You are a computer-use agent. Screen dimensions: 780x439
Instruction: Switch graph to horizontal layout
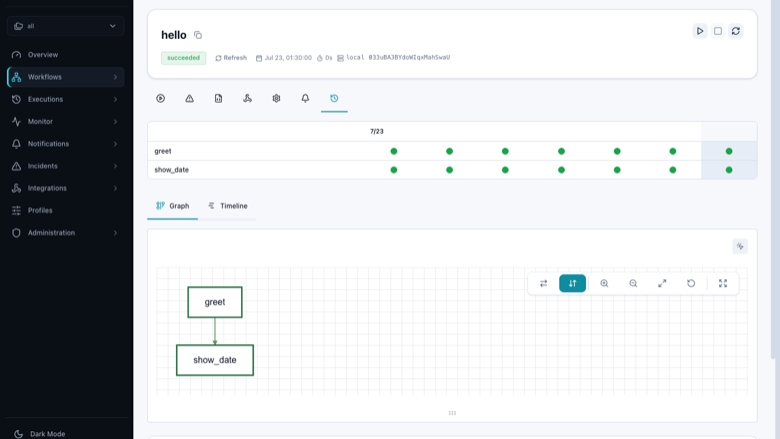click(543, 283)
